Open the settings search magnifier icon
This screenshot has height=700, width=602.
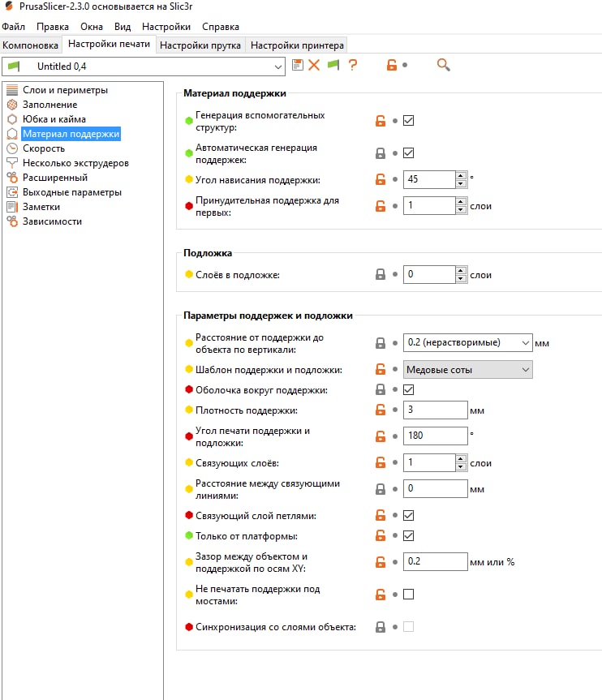point(443,65)
